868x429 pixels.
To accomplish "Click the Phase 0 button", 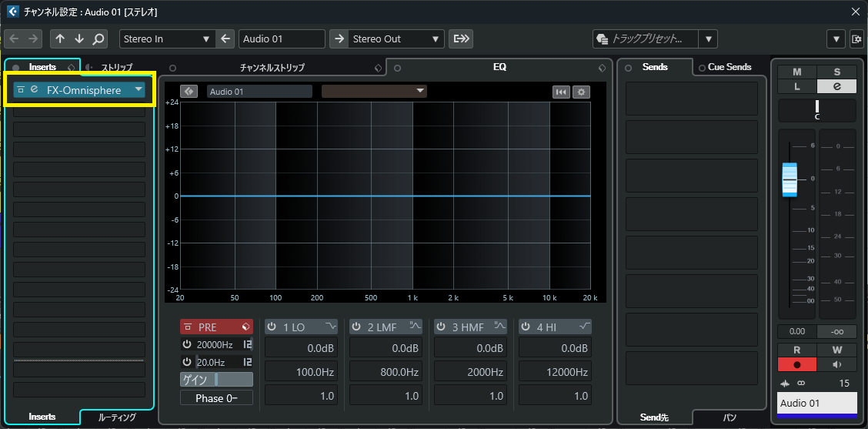I will (x=216, y=397).
